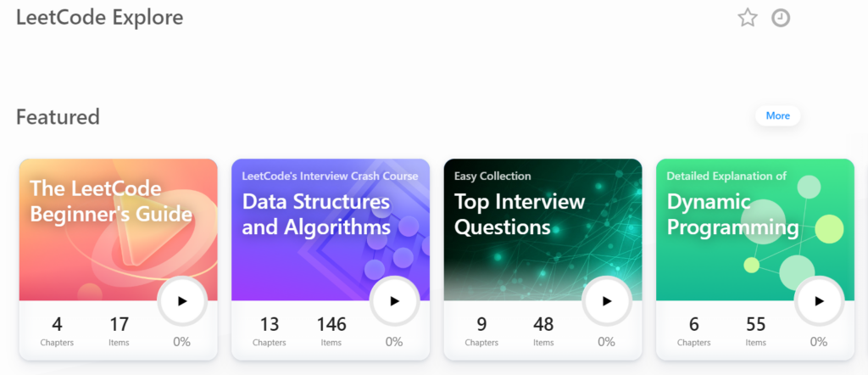Screen dimensions: 868x375
Task: Click the star favorites icon
Action: click(748, 19)
